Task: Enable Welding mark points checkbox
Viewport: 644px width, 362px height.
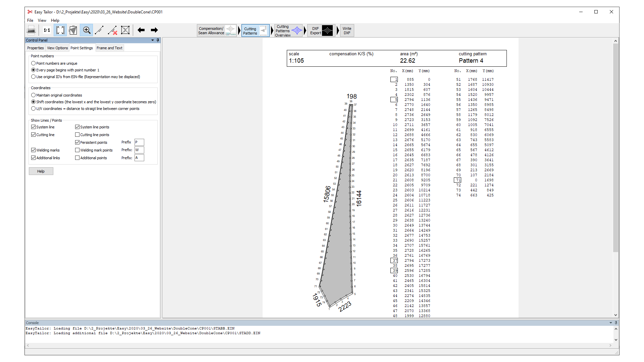Action: 77,150
